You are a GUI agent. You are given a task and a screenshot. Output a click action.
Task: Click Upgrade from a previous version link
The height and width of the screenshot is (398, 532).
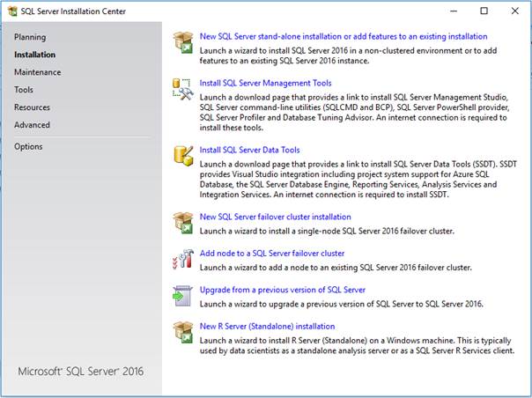(282, 290)
